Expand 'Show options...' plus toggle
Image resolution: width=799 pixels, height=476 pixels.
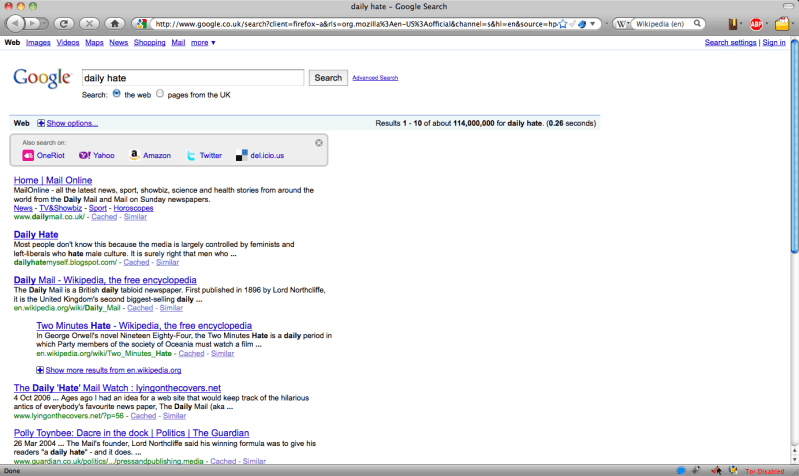41,123
